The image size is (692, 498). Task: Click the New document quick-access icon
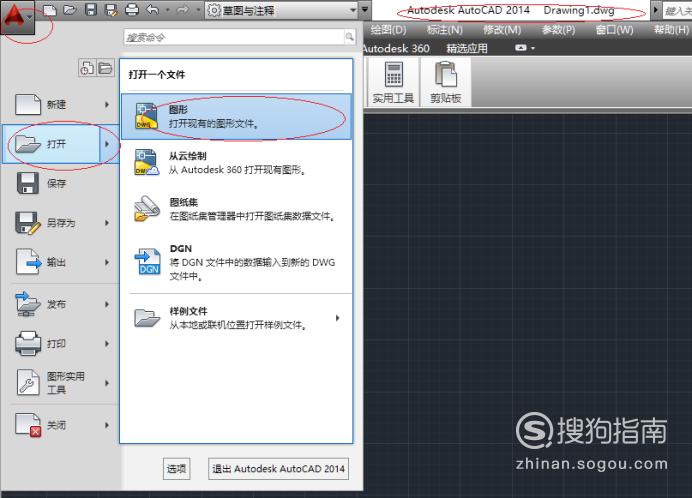[49, 10]
